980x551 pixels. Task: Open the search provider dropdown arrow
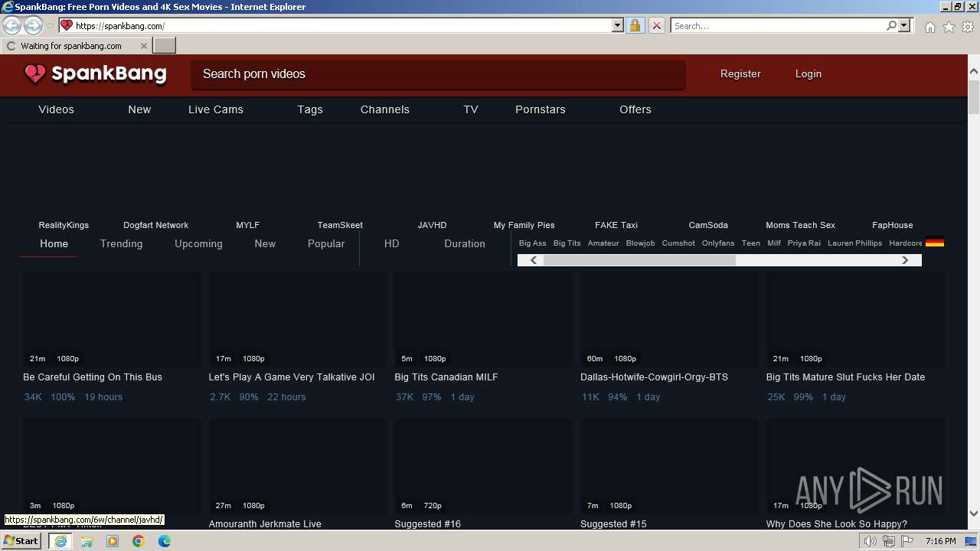(x=904, y=25)
